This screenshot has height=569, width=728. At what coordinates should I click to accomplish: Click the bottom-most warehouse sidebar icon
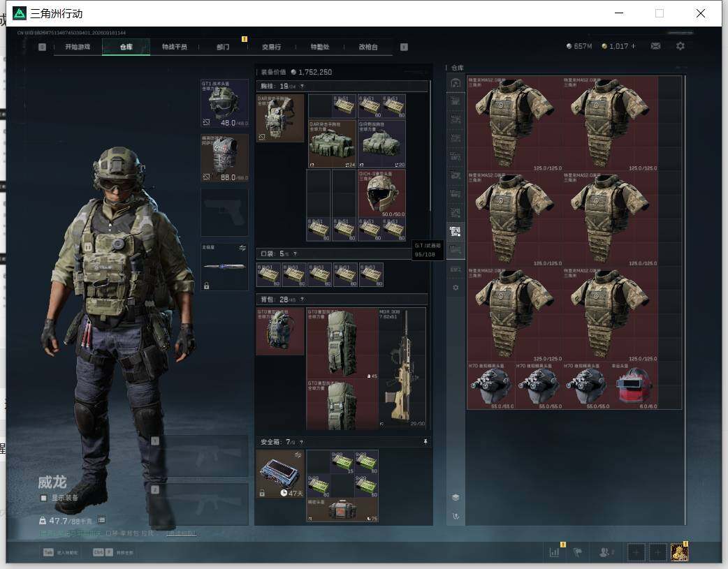click(x=456, y=516)
